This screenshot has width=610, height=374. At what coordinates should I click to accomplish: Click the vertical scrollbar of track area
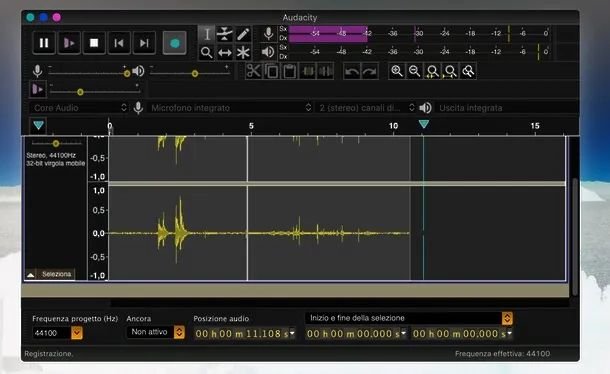[575, 237]
